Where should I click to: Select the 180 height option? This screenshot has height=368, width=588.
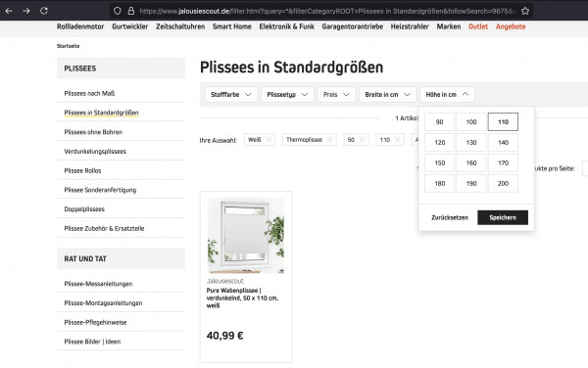(439, 183)
